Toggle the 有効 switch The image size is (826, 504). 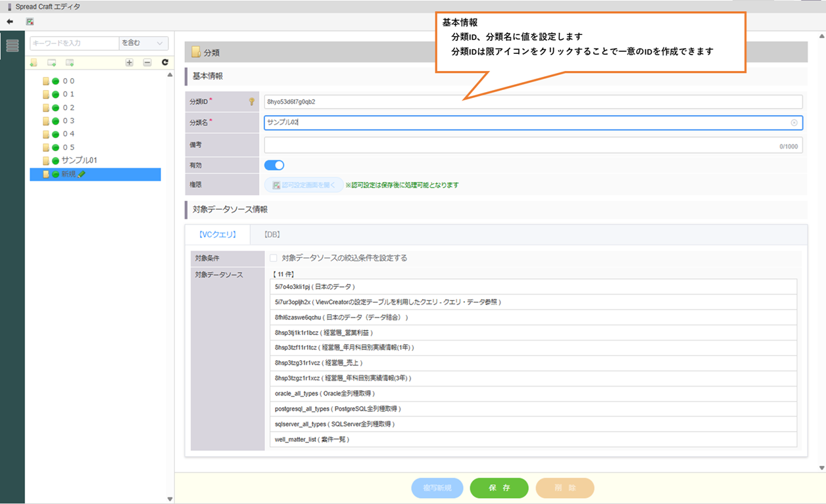[274, 166]
